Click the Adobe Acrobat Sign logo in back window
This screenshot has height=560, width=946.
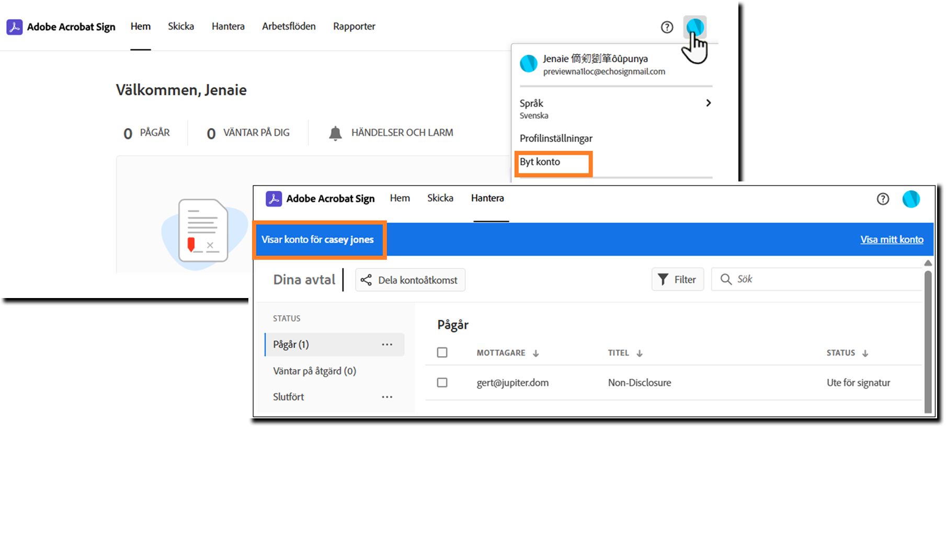[14, 27]
